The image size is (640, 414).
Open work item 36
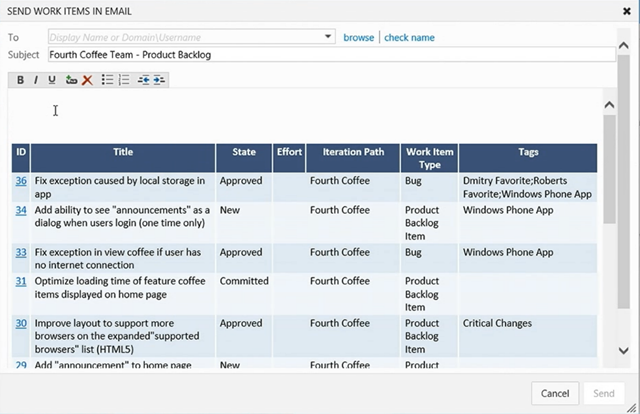[21, 180]
